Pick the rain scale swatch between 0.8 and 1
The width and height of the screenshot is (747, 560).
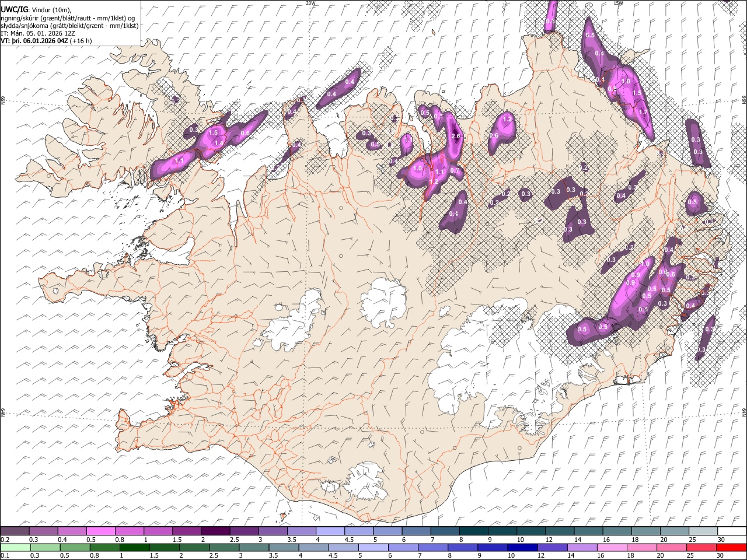pyautogui.click(x=105, y=547)
